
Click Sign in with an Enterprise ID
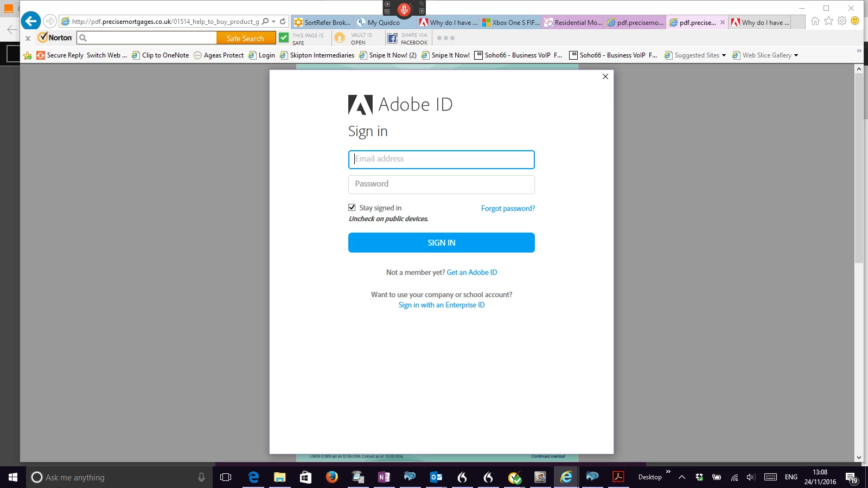pyautogui.click(x=442, y=305)
